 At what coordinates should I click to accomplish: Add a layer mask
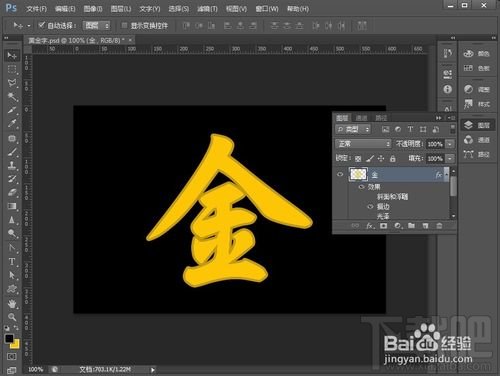383,226
